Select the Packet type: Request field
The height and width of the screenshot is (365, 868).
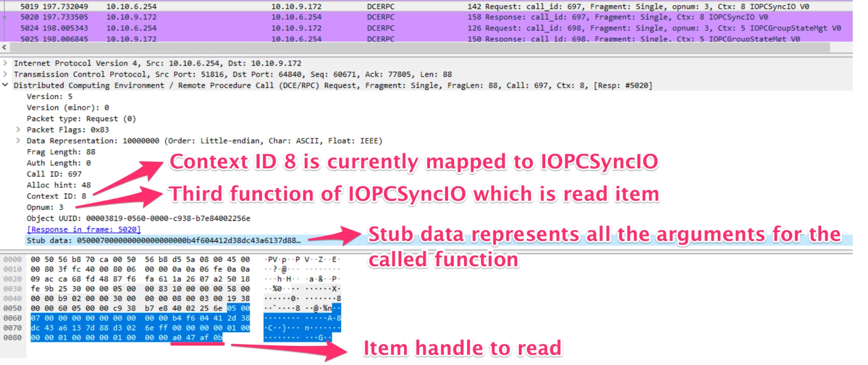tap(81, 118)
